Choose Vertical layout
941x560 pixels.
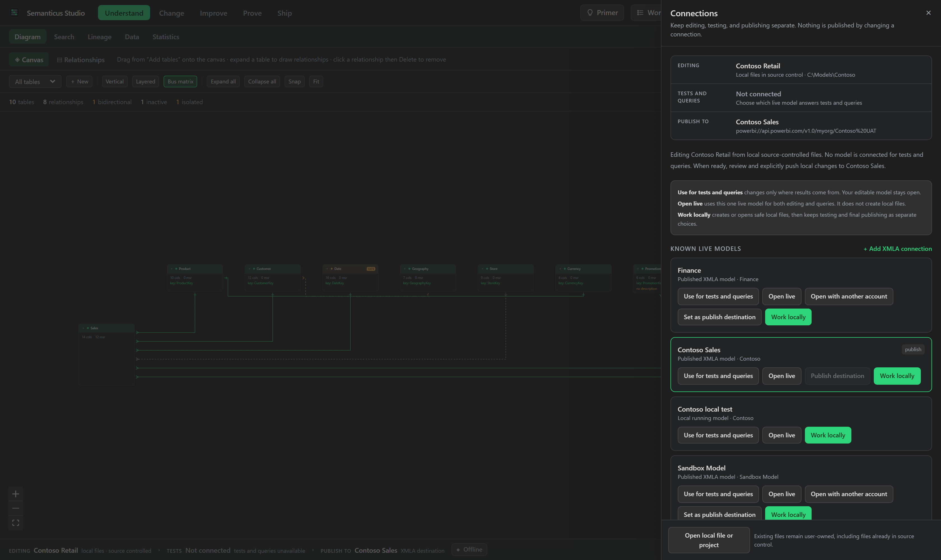[114, 81]
